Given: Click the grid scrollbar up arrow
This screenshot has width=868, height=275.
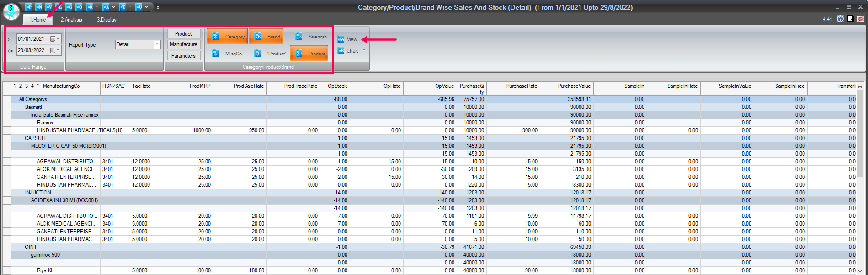Looking at the screenshot, I should tap(860, 86).
